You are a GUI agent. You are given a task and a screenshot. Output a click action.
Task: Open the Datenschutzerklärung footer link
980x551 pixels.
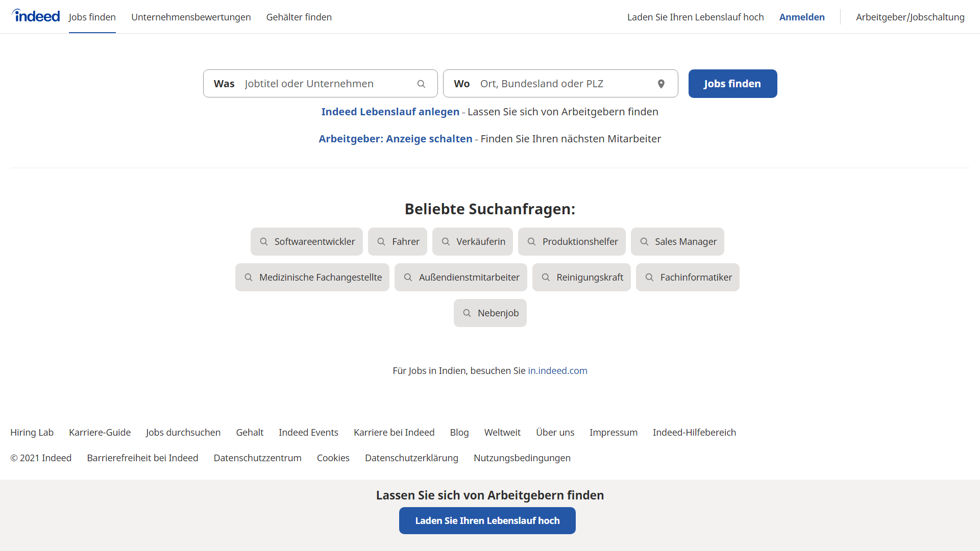tap(411, 458)
